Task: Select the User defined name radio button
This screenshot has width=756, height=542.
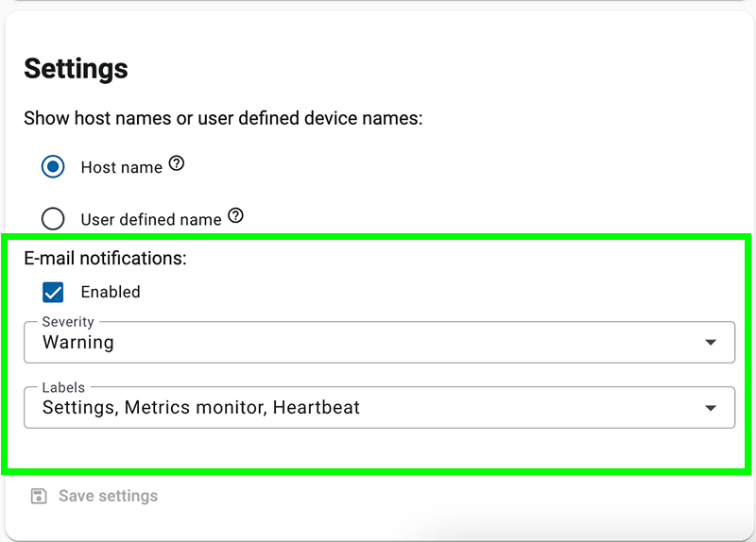Action: (53, 219)
